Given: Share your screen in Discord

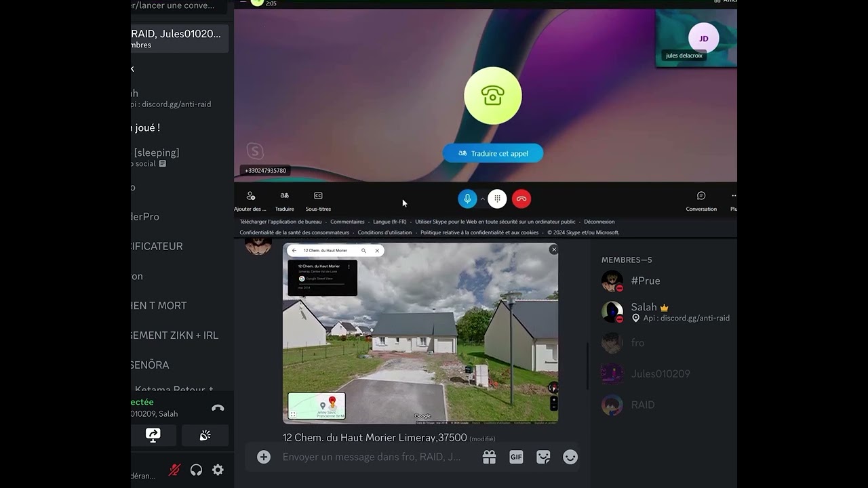Looking at the screenshot, I should [x=153, y=435].
